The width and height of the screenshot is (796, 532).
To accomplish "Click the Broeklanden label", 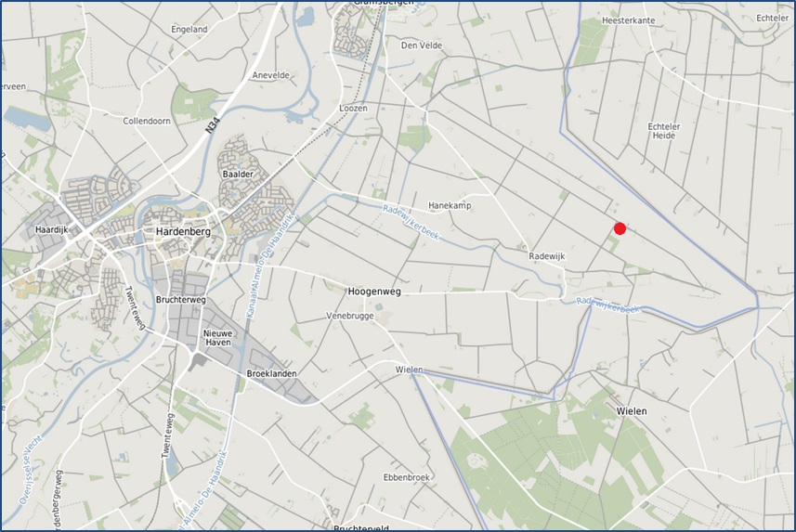I will pos(271,373).
